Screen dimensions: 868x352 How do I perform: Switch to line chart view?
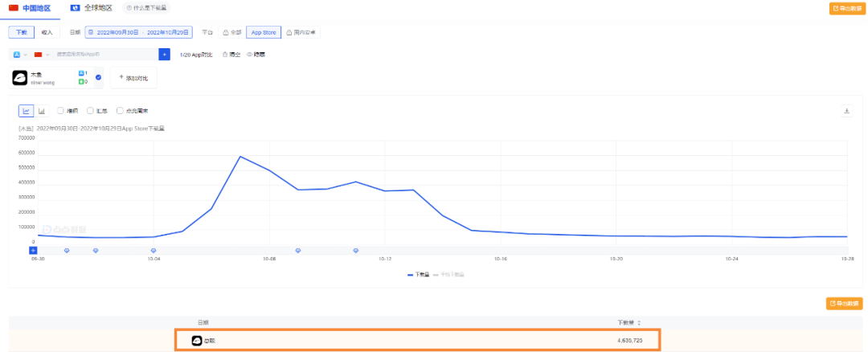(x=26, y=111)
